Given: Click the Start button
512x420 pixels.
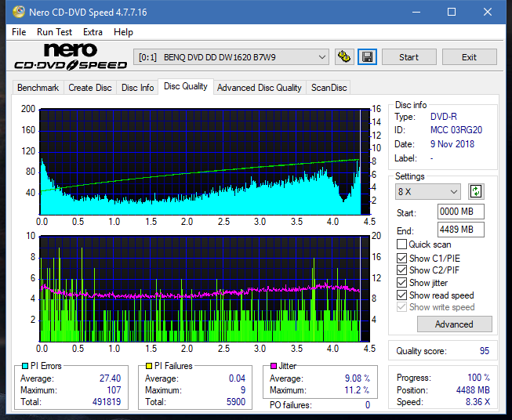Looking at the screenshot, I should point(409,57).
